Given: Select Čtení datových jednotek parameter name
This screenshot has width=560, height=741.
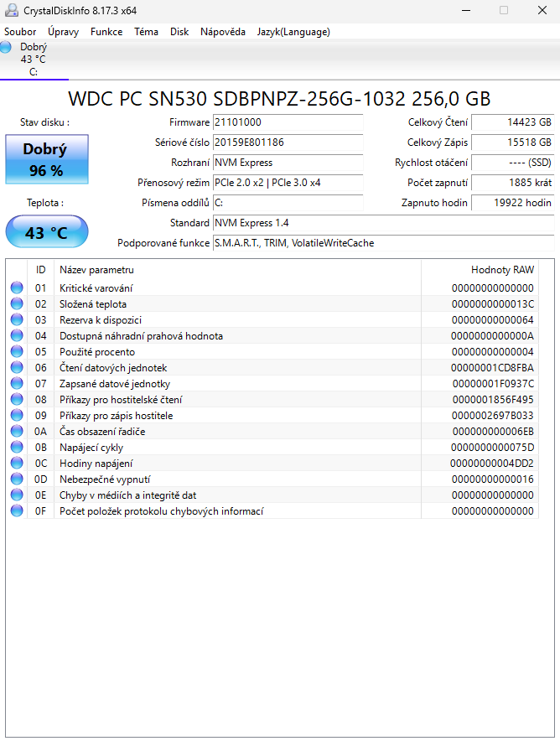Looking at the screenshot, I should tap(113, 368).
